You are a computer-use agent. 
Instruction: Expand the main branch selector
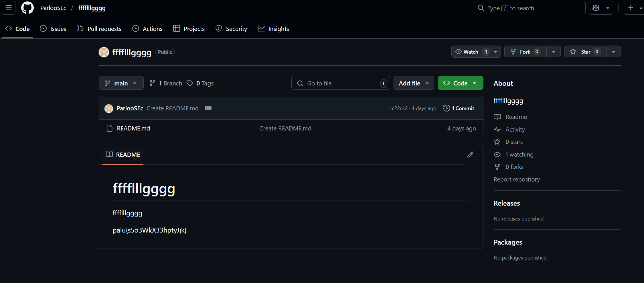click(x=121, y=83)
